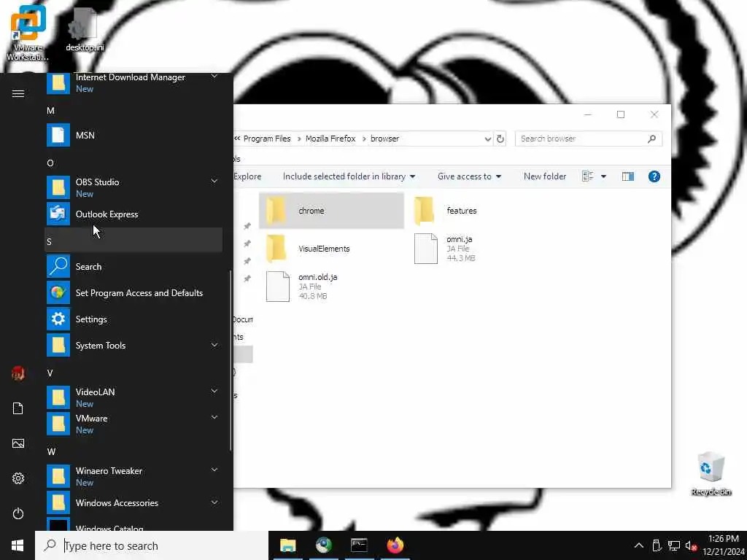Launch MSN from the Start menu
747x560 pixels.
click(x=134, y=135)
